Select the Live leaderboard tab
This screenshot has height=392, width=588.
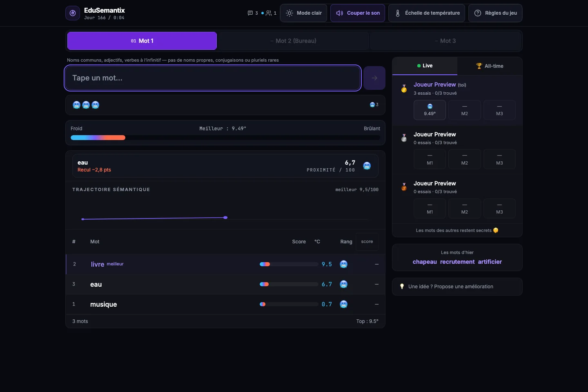[x=425, y=66]
